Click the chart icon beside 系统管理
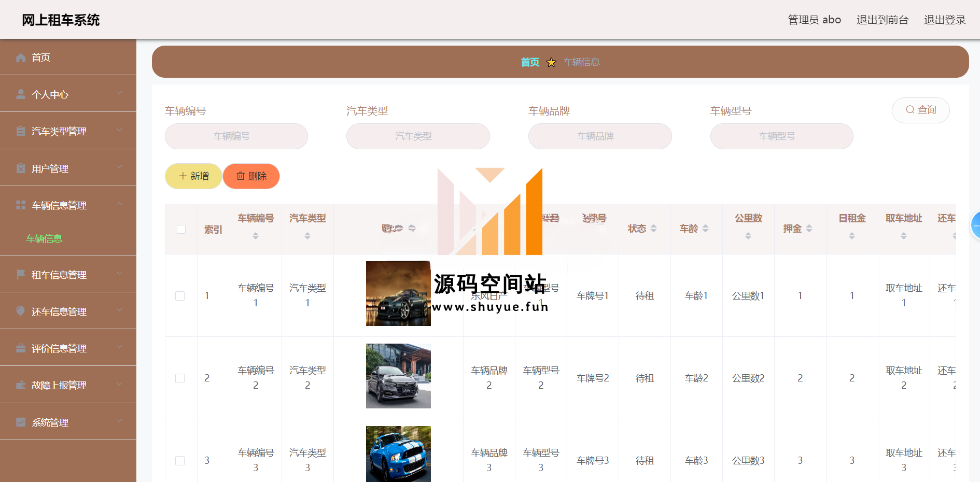The image size is (980, 482). [x=21, y=422]
